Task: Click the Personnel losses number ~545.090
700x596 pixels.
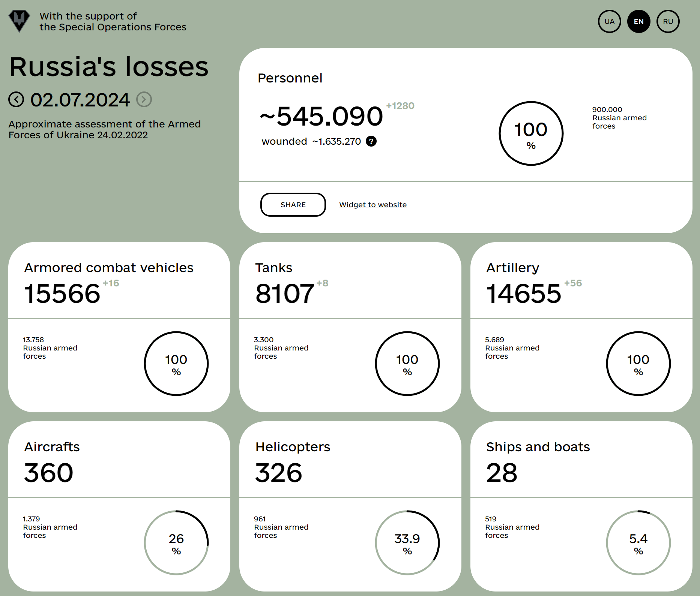Action: (x=321, y=116)
